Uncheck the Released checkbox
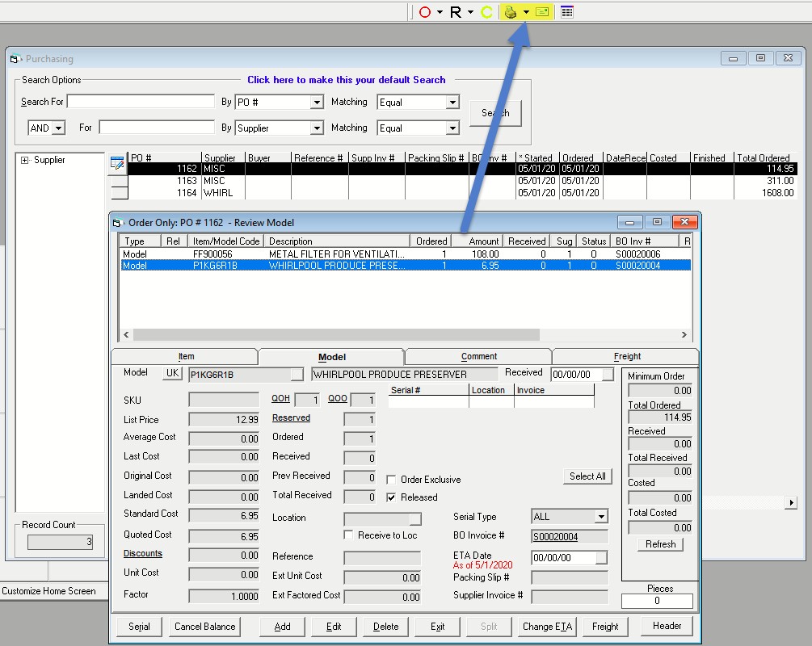Viewport: 812px width, 646px height. (392, 497)
